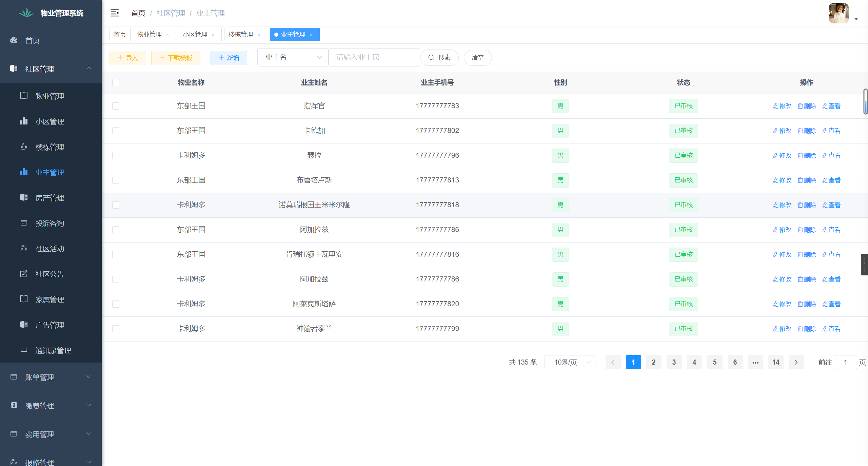This screenshot has width=868, height=466.
Task: Close the 物业管理 tab with its x
Action: pyautogui.click(x=167, y=35)
